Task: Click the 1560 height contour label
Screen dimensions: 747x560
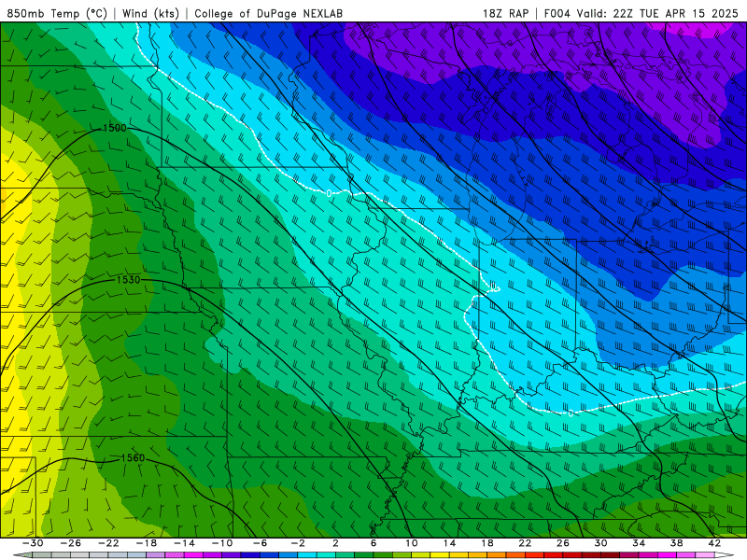Action: 133,457
